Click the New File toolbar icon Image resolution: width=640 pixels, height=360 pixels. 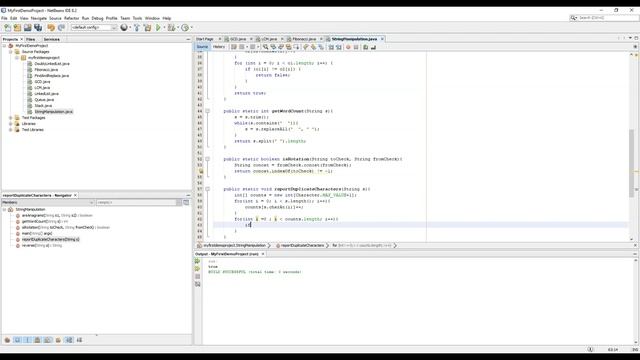coord(7,27)
